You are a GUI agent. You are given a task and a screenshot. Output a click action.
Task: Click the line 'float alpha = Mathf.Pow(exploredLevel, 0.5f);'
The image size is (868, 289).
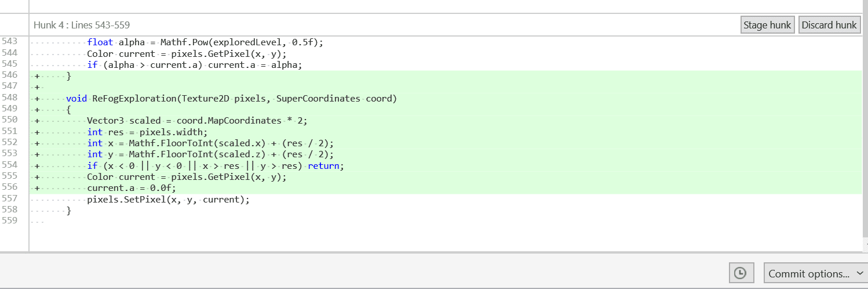coord(205,42)
